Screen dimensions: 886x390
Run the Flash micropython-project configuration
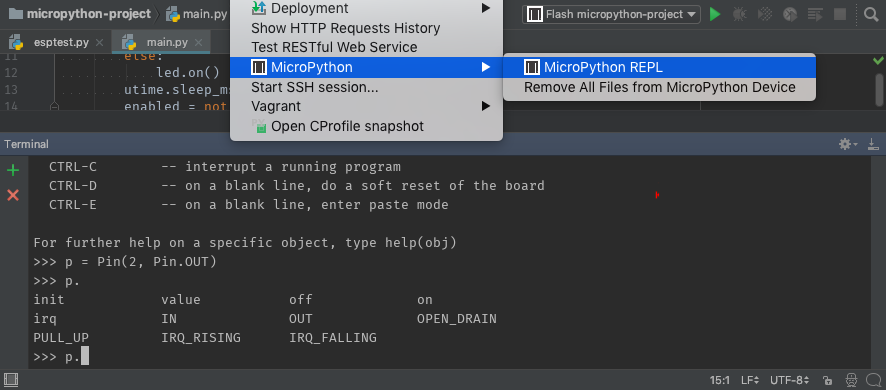point(715,14)
